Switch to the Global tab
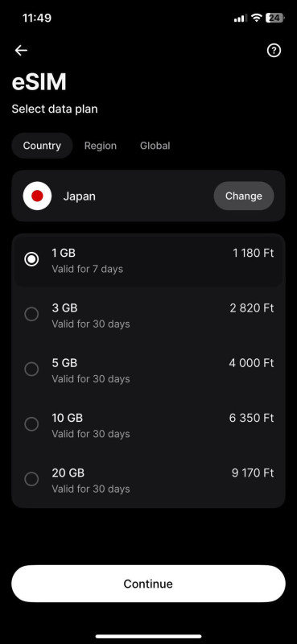 click(x=155, y=146)
